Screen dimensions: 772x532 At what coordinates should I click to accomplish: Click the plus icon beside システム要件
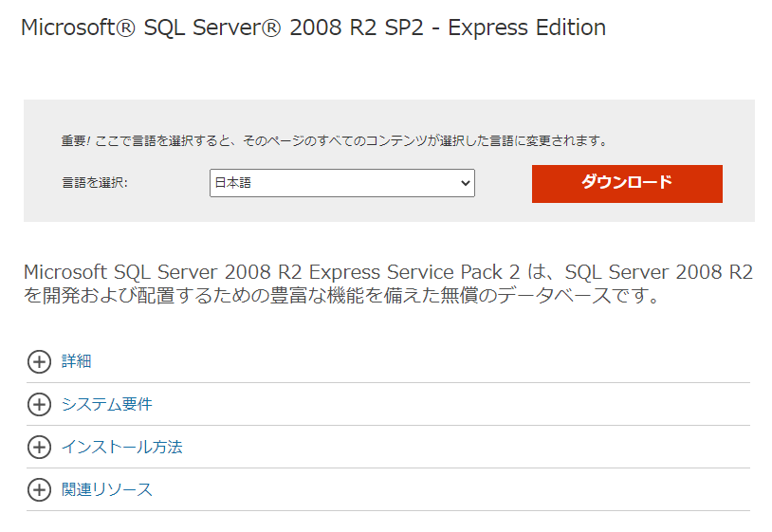[x=39, y=405]
